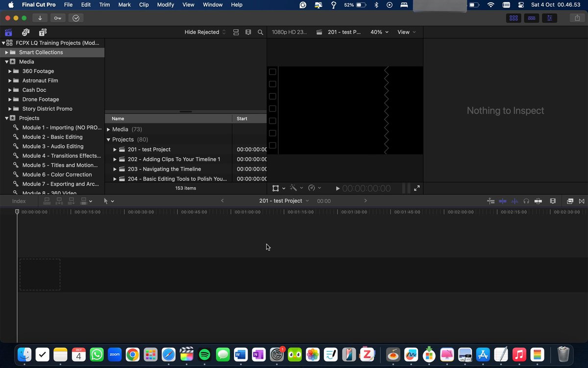Screen dimensions: 588x368
Task: Toggle full screen viewer arrows icon
Action: click(417, 188)
